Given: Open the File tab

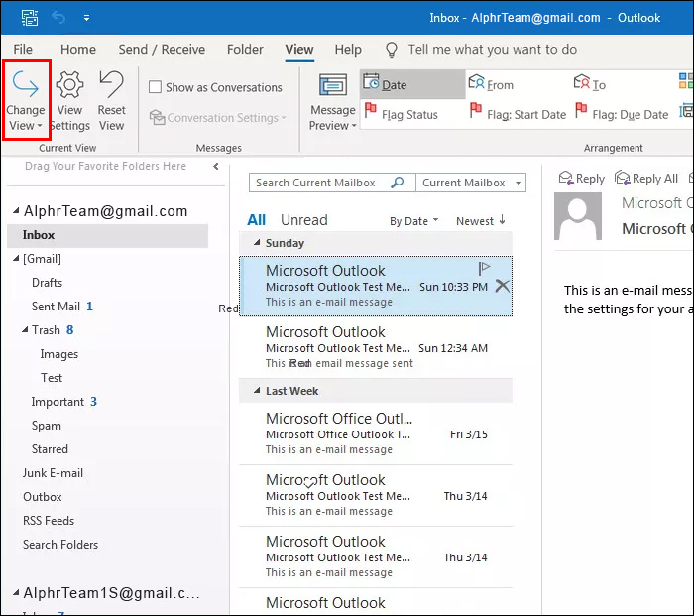Looking at the screenshot, I should coord(23,49).
